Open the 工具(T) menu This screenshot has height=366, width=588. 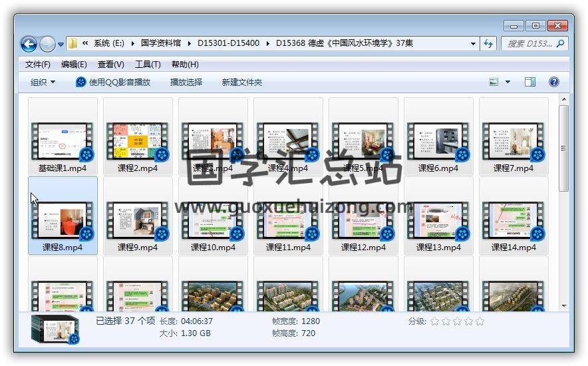(x=148, y=64)
